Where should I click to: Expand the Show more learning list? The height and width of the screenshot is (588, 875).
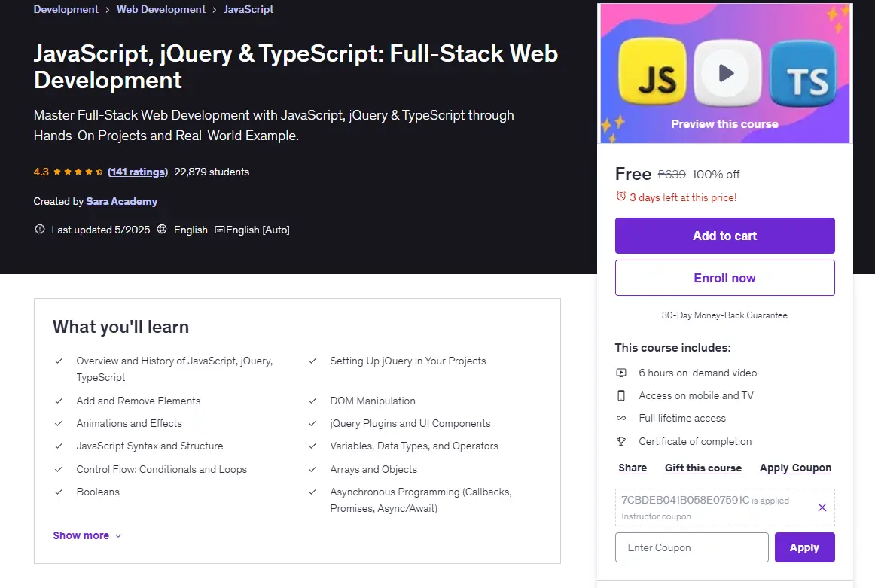click(87, 535)
